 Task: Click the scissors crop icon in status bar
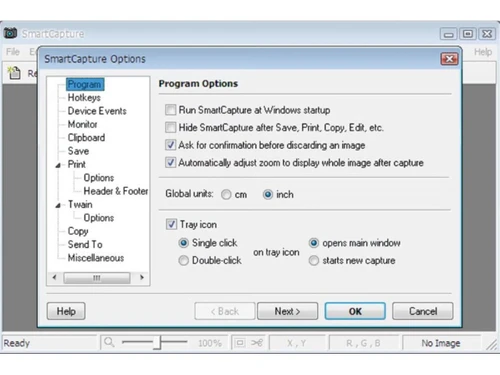[257, 343]
